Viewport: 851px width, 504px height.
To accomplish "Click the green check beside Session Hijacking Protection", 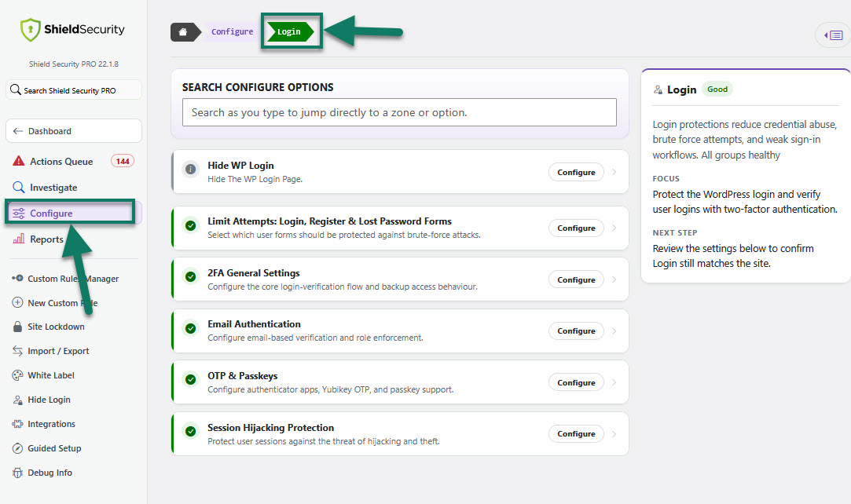I will click(190, 431).
